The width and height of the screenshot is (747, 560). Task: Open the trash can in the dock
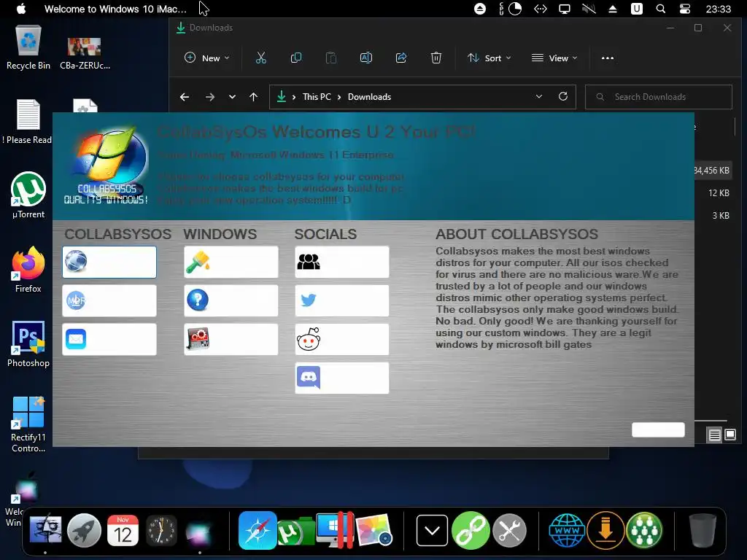click(703, 531)
